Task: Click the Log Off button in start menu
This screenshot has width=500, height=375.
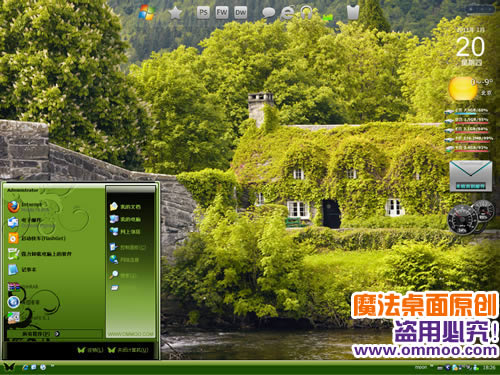Action: click(90, 350)
